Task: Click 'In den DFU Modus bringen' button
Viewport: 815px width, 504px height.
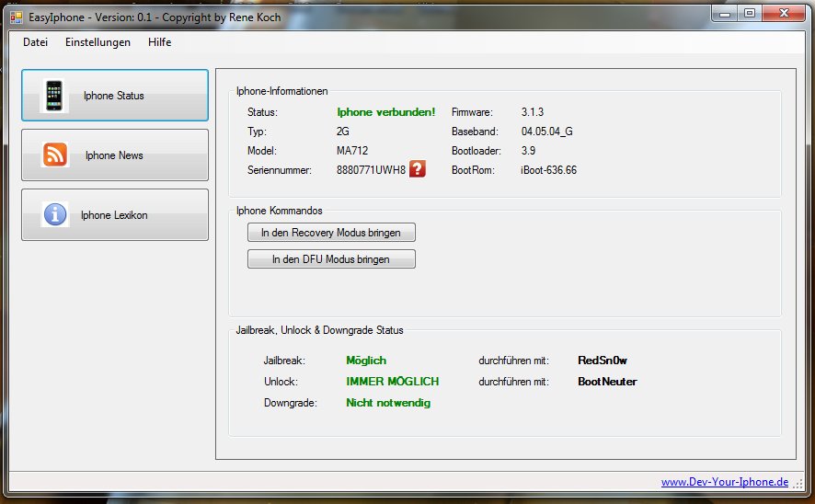Action: [x=331, y=258]
